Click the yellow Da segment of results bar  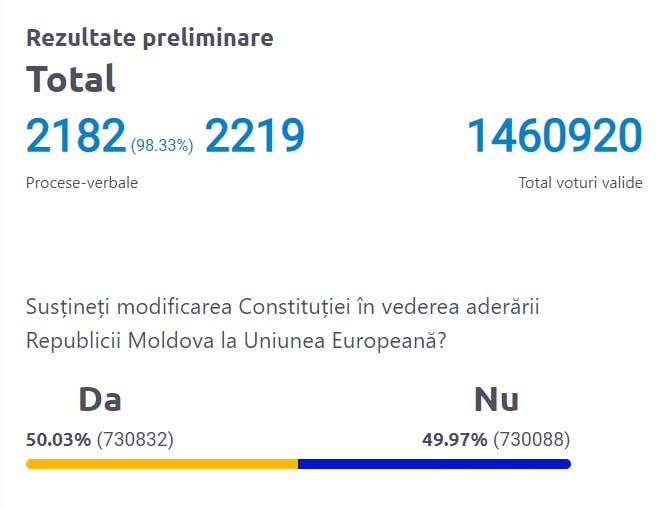162,464
